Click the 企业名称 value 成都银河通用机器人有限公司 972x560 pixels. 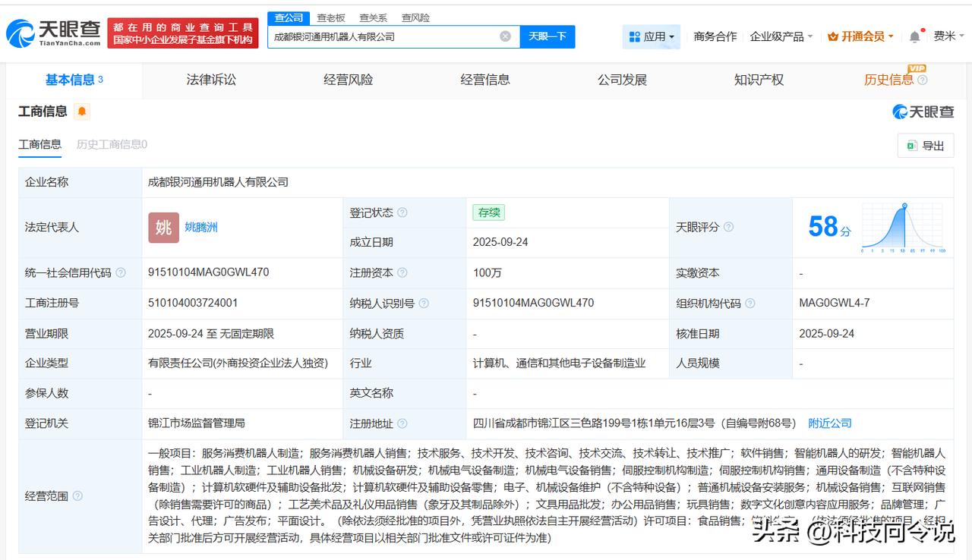[219, 182]
